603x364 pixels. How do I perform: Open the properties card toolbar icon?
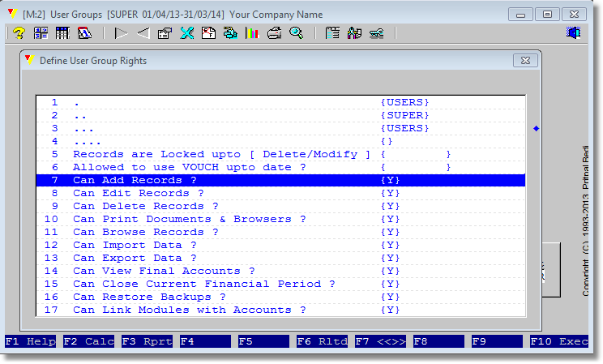(165, 33)
